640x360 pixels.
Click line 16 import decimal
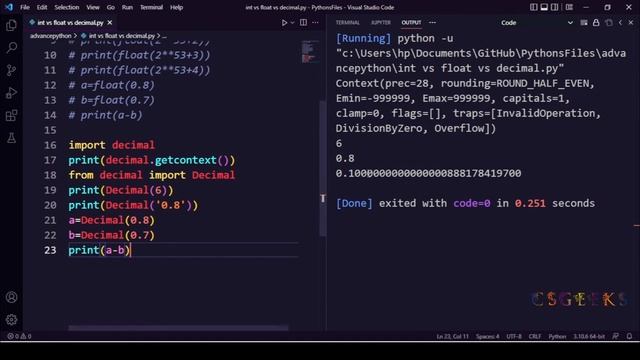pos(112,145)
